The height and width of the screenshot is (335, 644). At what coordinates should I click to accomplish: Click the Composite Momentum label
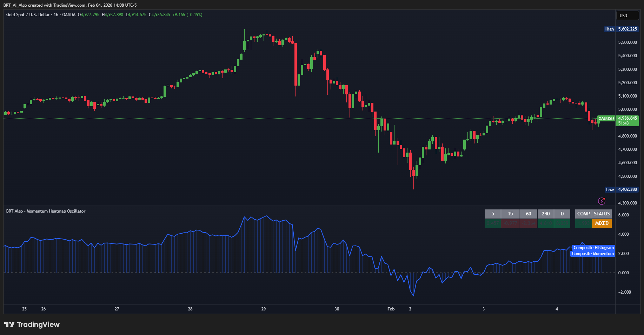click(x=593, y=254)
